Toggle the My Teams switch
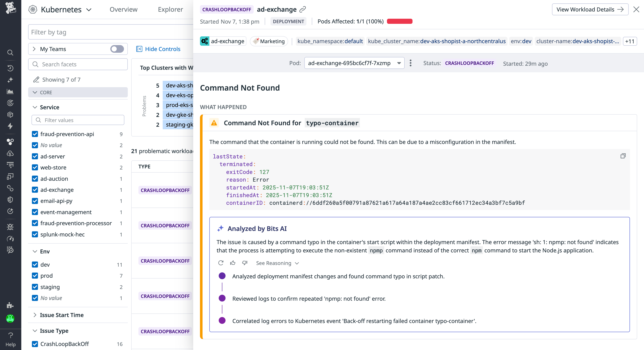The width and height of the screenshot is (644, 350). [x=117, y=49]
